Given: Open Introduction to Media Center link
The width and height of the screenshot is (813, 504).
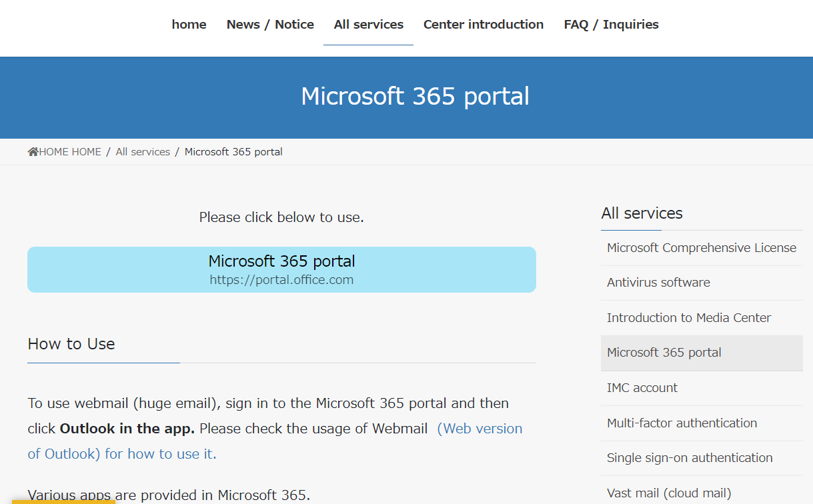Looking at the screenshot, I should tap(688, 318).
